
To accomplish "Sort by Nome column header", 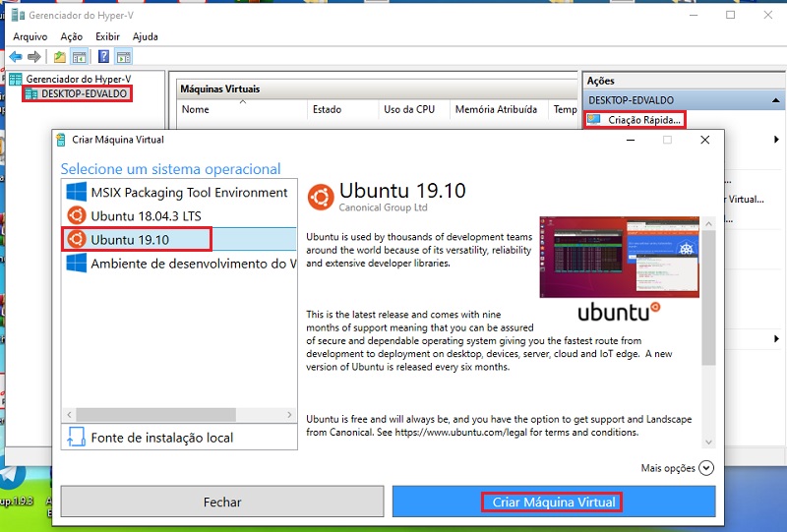I will 242,109.
